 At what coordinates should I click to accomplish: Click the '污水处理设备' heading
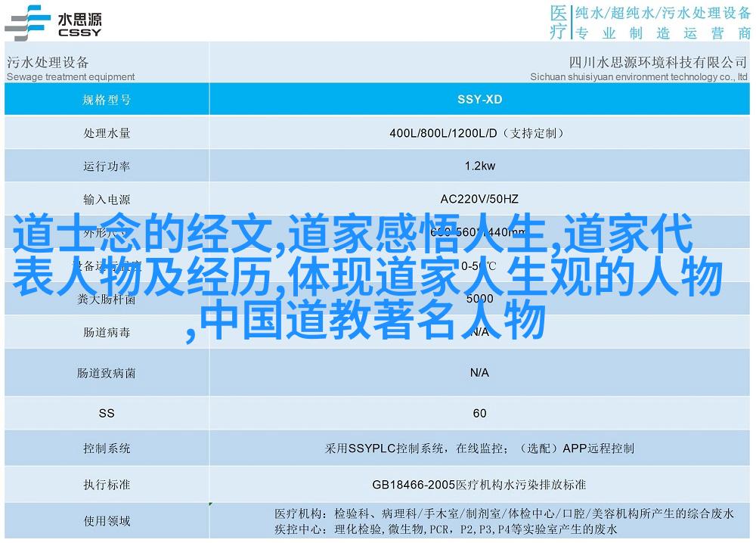pos(48,62)
